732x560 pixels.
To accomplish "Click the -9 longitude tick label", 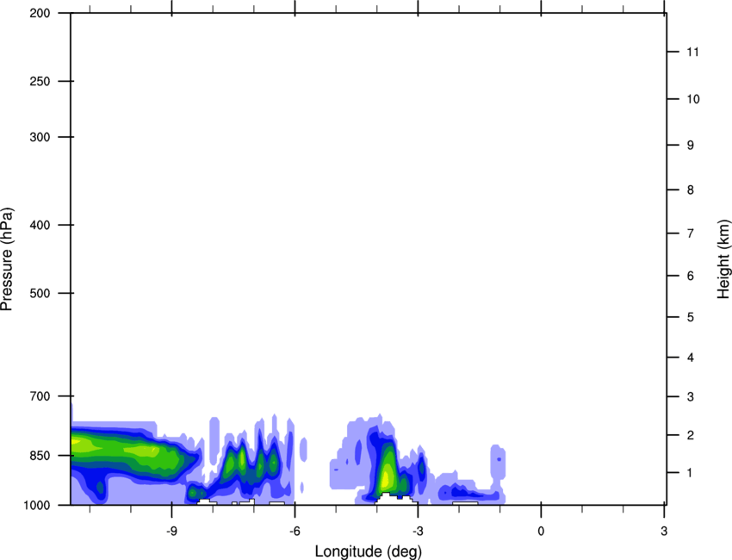I will [x=171, y=531].
